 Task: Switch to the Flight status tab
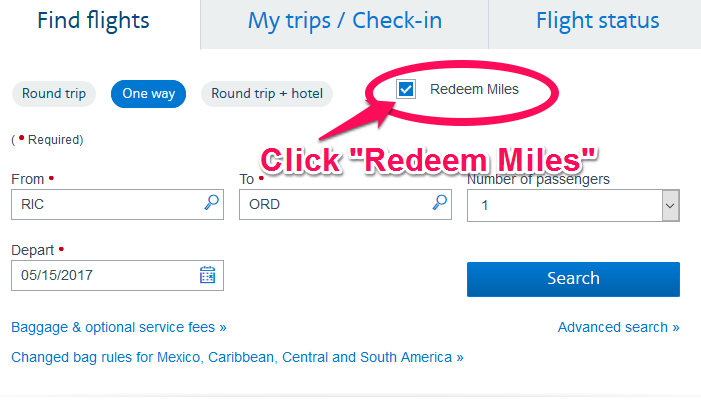[x=597, y=21]
